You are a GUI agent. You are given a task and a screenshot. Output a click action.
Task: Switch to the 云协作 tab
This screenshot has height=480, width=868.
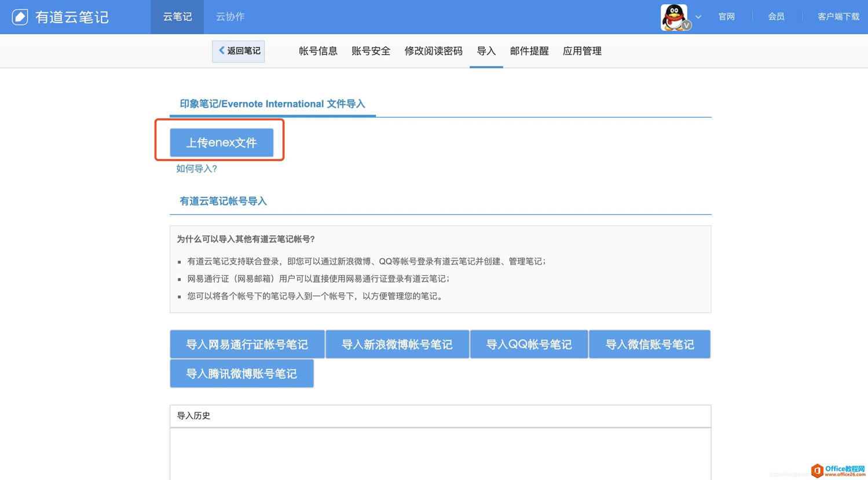tap(230, 17)
